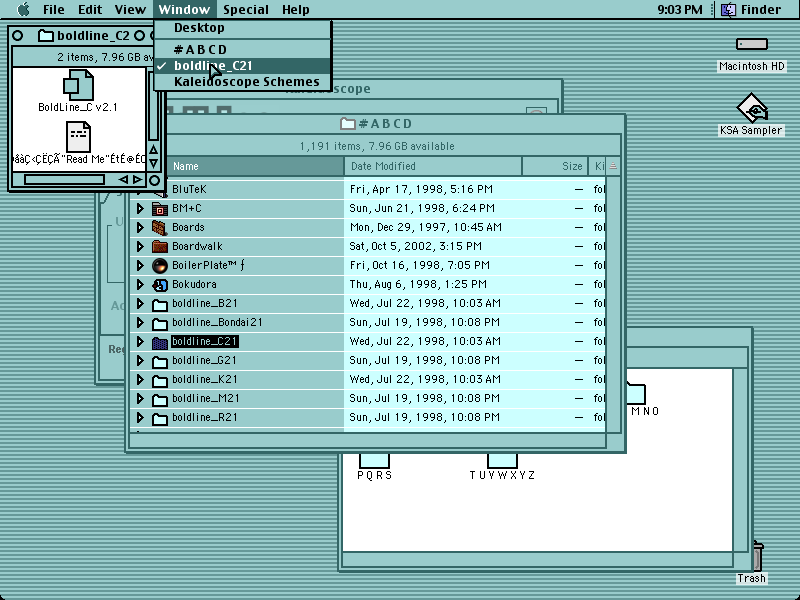
Task: Click vertical scrollbar of # A B C D window
Action: tap(613, 304)
